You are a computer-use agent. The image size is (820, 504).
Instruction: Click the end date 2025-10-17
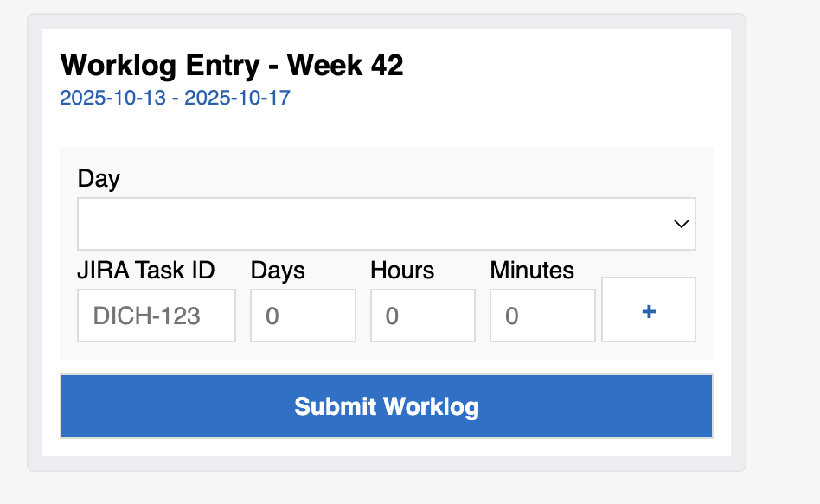click(x=237, y=98)
